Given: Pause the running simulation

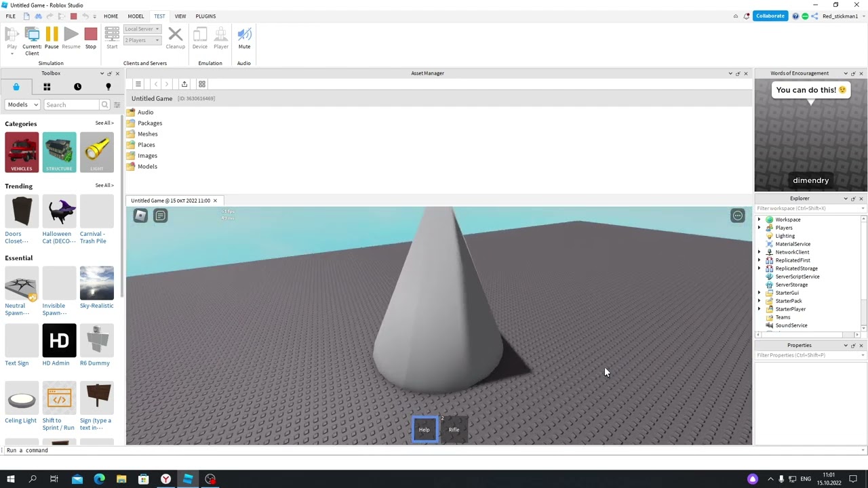Looking at the screenshot, I should click(52, 37).
